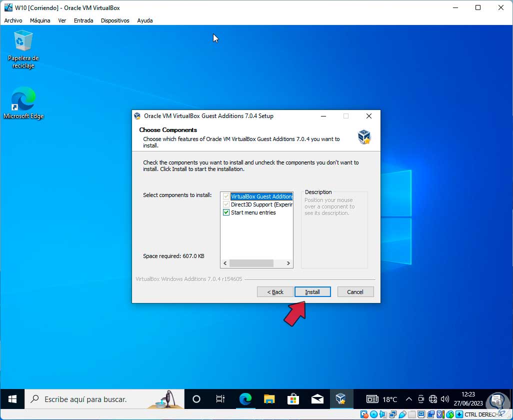
Task: Click the VirtualBox installer taskbar icon
Action: tap(341, 399)
